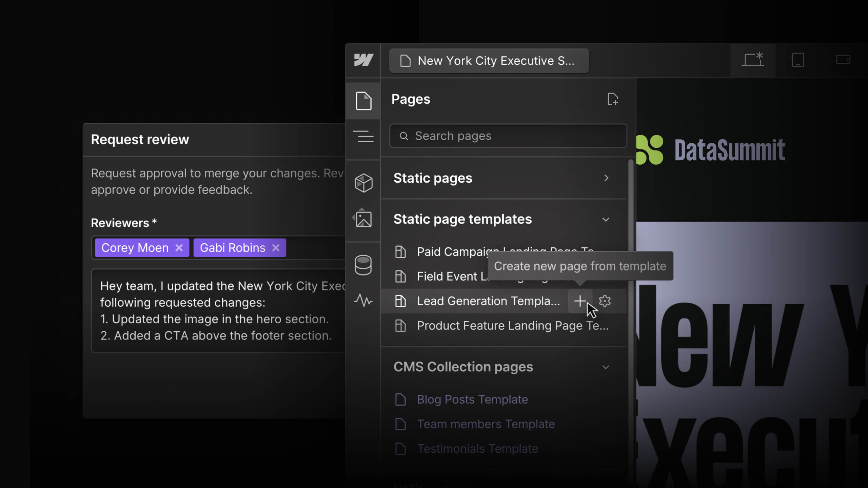Remove Gabi Robins reviewer tag
The image size is (868, 488).
276,248
